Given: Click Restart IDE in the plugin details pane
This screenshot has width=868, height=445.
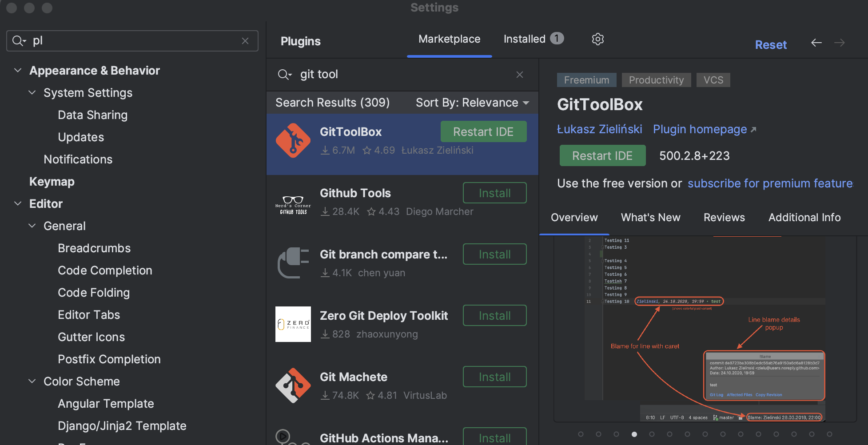Looking at the screenshot, I should point(602,156).
